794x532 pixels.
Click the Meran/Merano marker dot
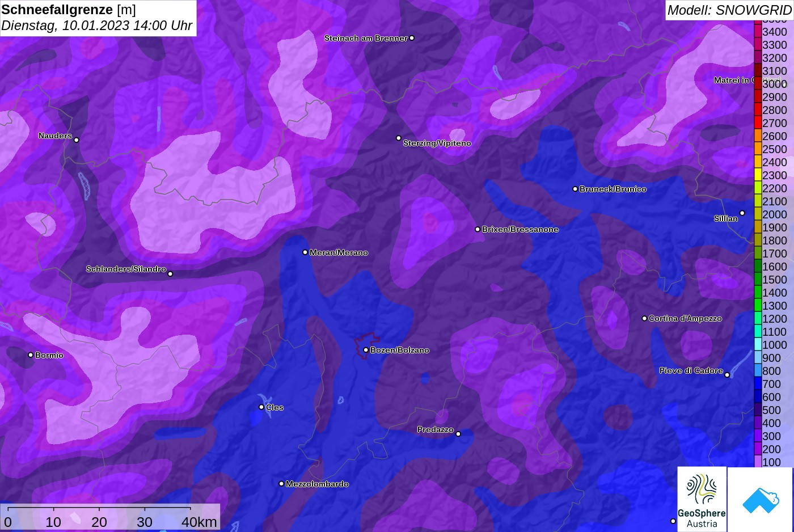[x=305, y=252]
